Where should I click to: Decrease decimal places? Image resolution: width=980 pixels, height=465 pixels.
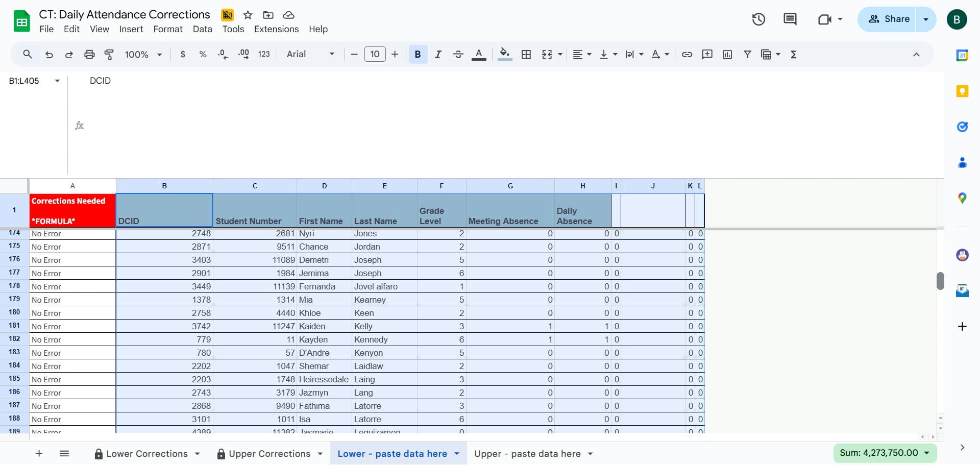point(223,54)
